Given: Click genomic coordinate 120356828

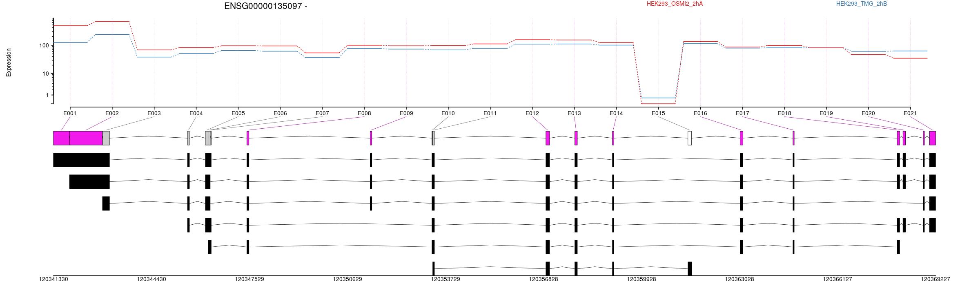Looking at the screenshot, I should coord(543,279).
